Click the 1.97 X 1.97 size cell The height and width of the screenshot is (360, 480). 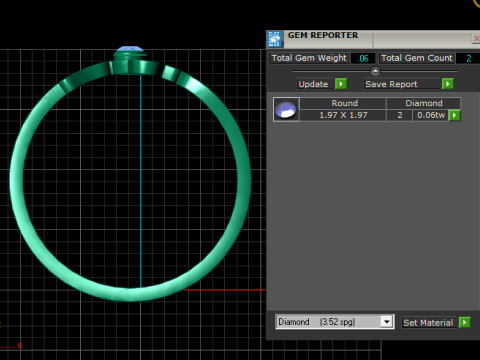(343, 115)
